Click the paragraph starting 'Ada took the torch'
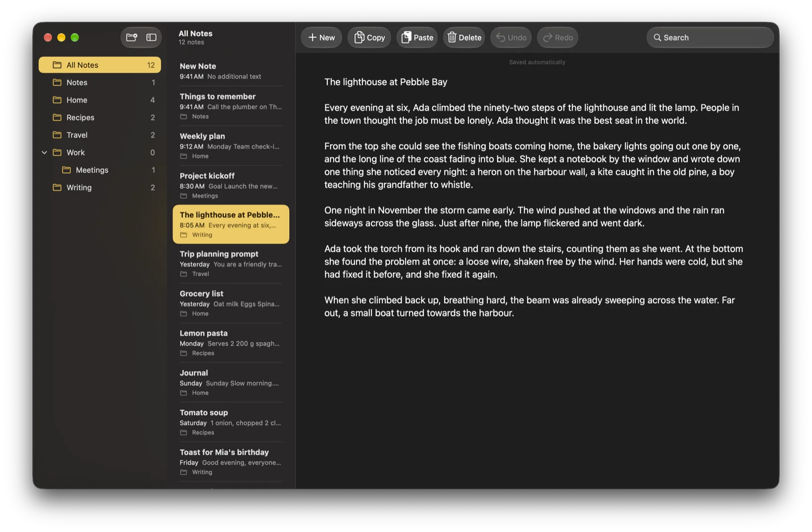The height and width of the screenshot is (532, 812). tap(534, 262)
